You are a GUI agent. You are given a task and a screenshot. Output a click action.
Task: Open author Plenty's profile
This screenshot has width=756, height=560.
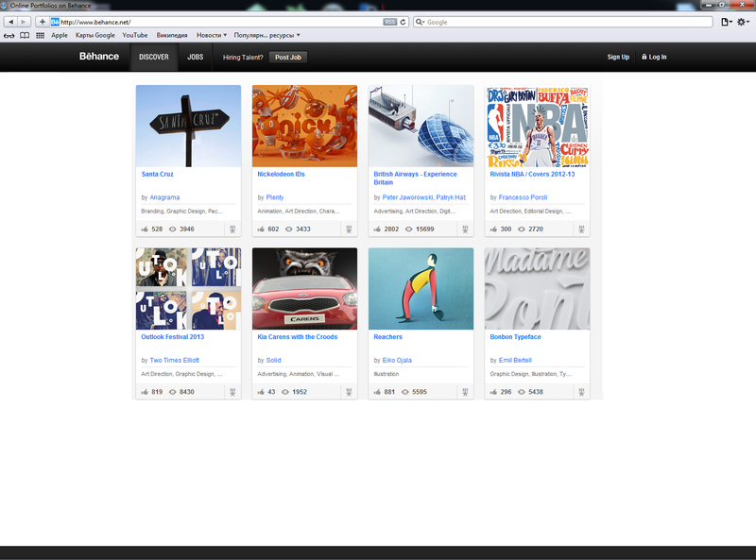(x=275, y=197)
